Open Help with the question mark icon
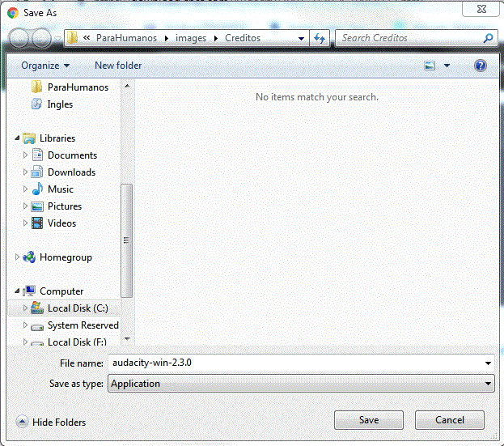Viewport: 504px width, 446px height. (481, 66)
